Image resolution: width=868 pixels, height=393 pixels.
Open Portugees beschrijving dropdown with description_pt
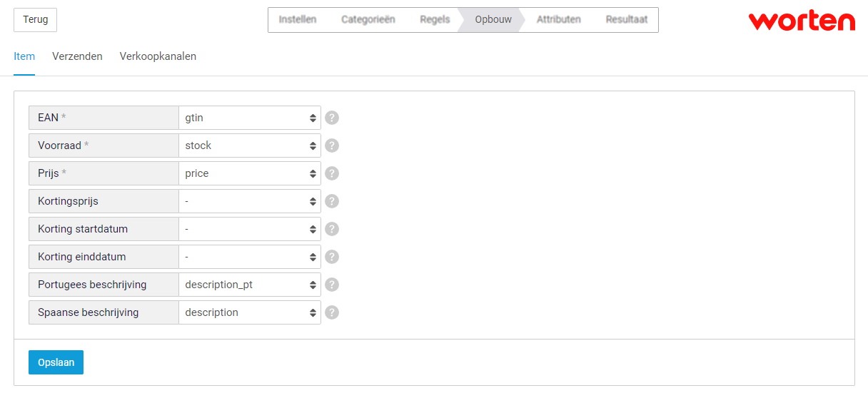point(250,285)
